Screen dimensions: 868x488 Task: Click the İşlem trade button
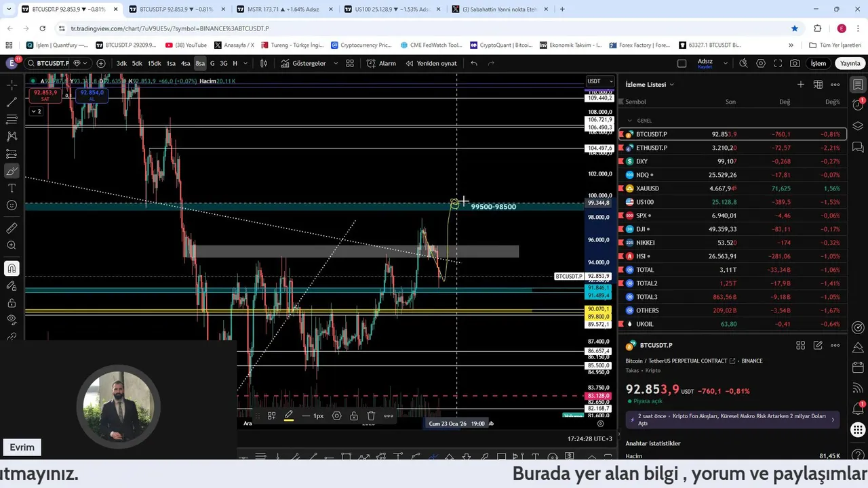pos(818,63)
